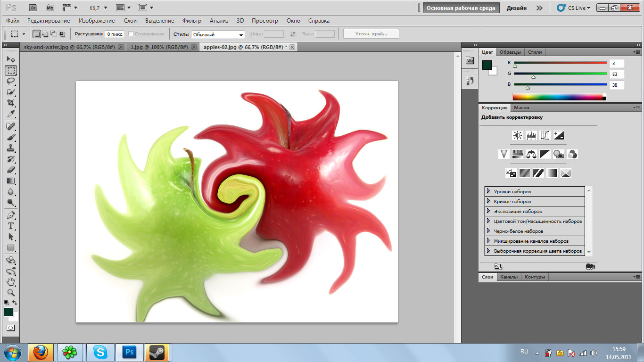
Task: Add a Color Balance adjustment
Action: [531, 154]
